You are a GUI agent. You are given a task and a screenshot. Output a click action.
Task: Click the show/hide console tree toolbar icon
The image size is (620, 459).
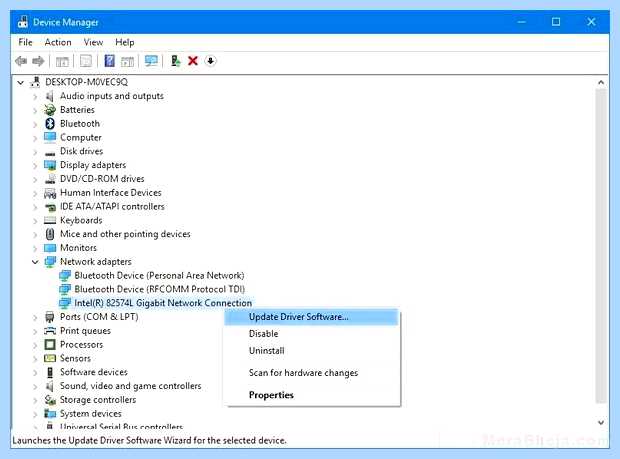62,61
